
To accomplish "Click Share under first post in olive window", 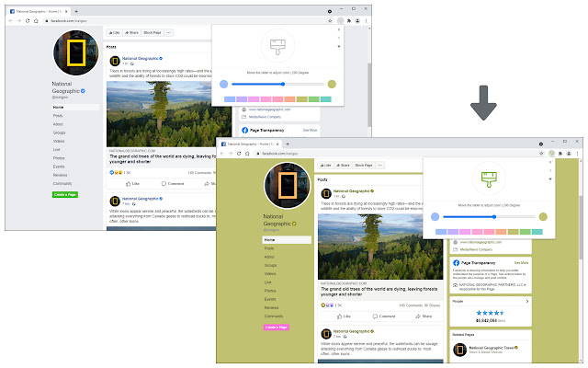I will click(424, 316).
